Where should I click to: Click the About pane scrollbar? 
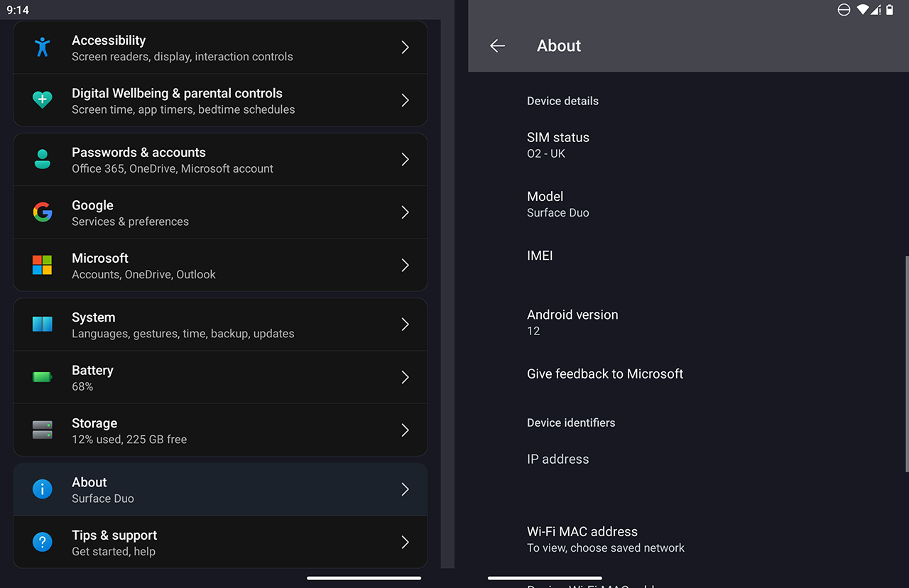point(906,364)
